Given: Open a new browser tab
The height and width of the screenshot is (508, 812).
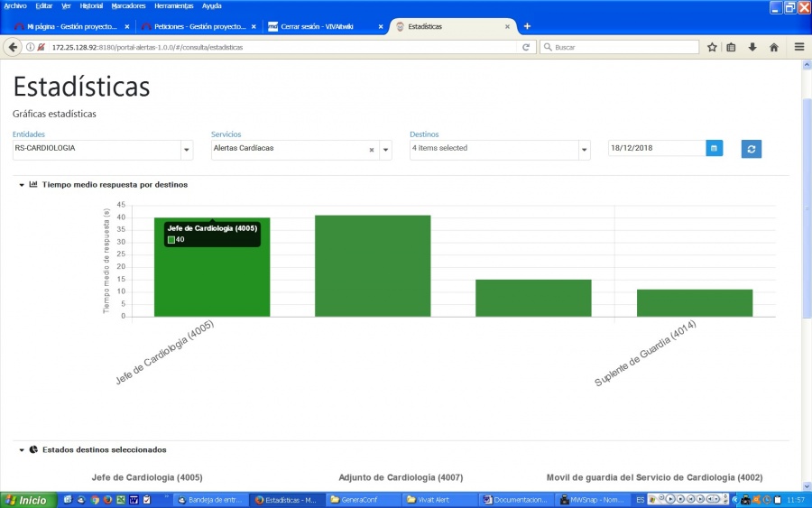Looking at the screenshot, I should (x=527, y=26).
